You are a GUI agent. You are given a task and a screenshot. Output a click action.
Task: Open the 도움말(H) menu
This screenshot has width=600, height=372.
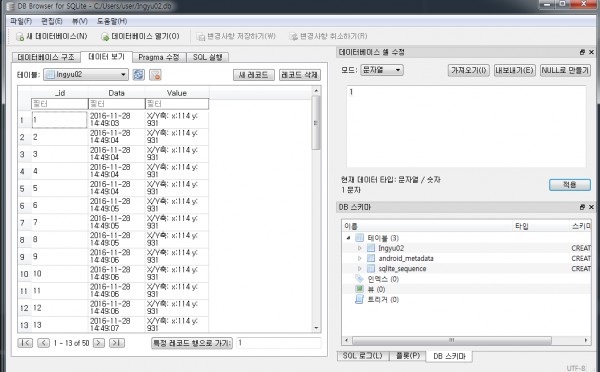tap(112, 21)
